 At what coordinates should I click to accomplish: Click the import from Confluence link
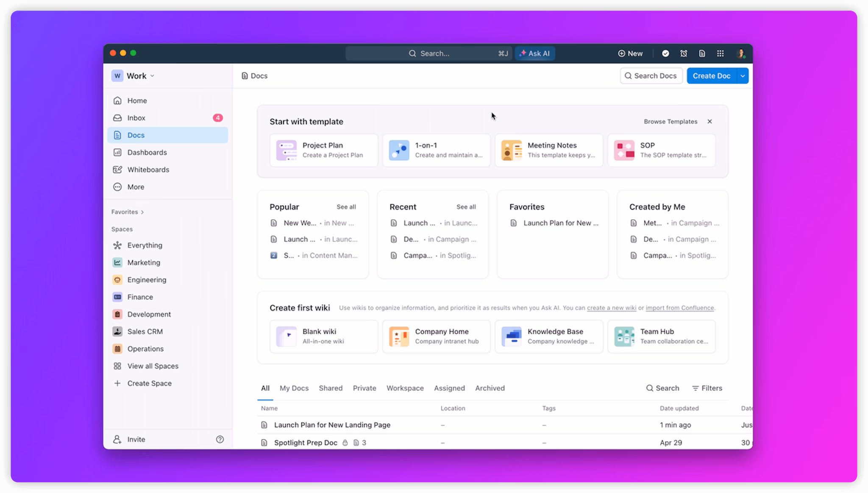[680, 308]
